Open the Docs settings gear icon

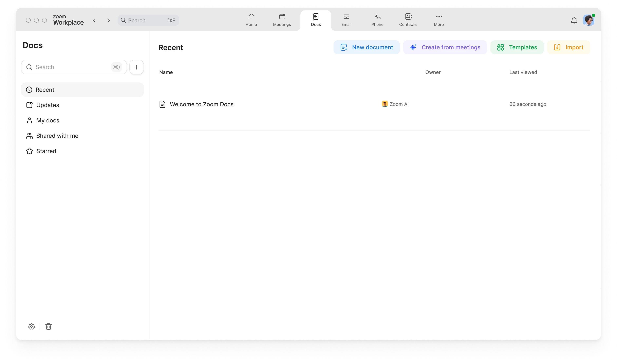click(31, 326)
